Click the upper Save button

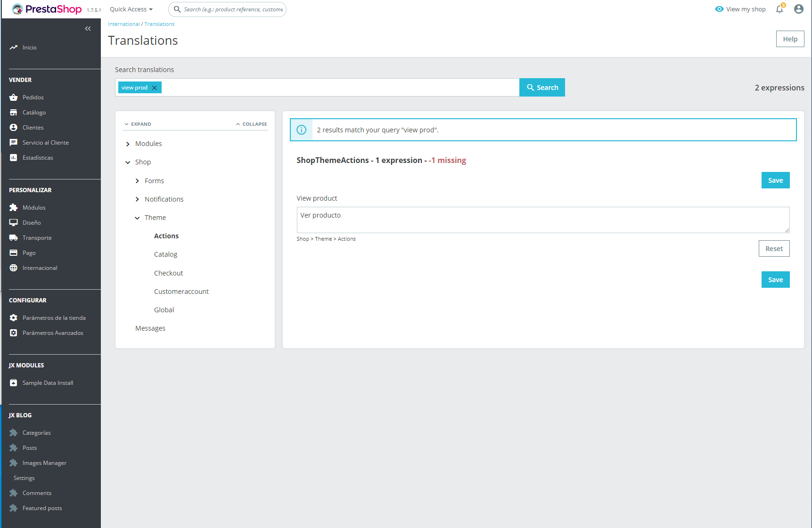point(776,180)
